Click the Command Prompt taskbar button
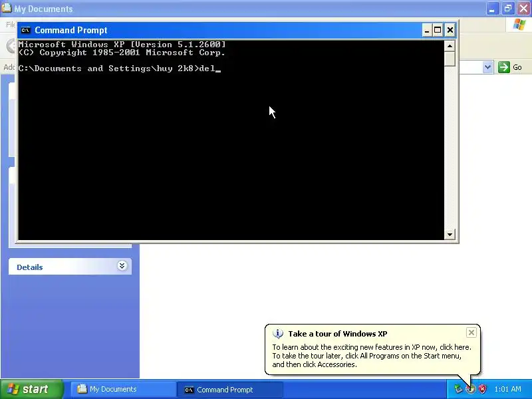Image resolution: width=532 pixels, height=399 pixels. [229, 390]
